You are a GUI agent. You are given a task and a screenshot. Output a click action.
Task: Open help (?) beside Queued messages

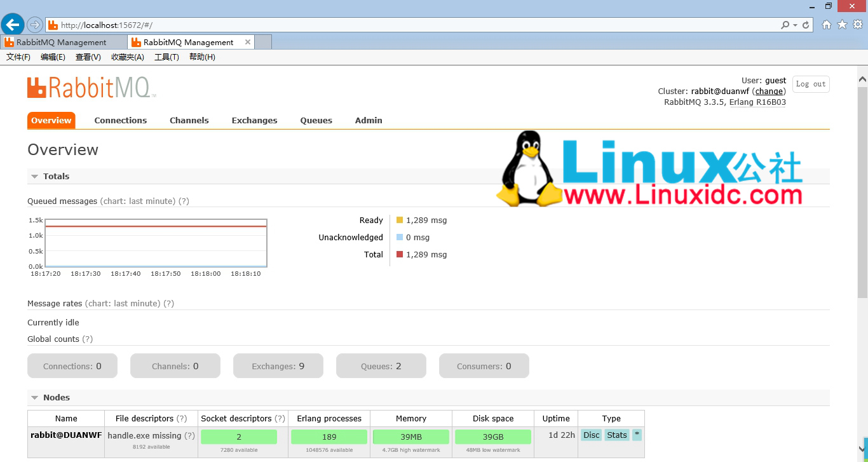(184, 201)
